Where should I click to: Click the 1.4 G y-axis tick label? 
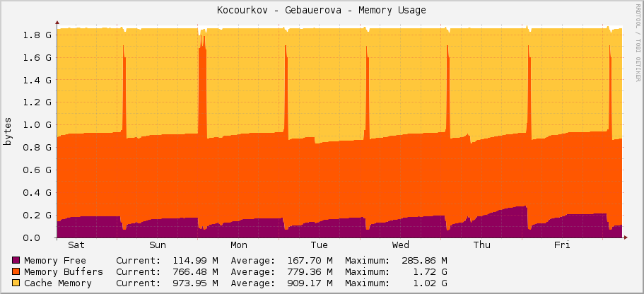click(x=37, y=80)
